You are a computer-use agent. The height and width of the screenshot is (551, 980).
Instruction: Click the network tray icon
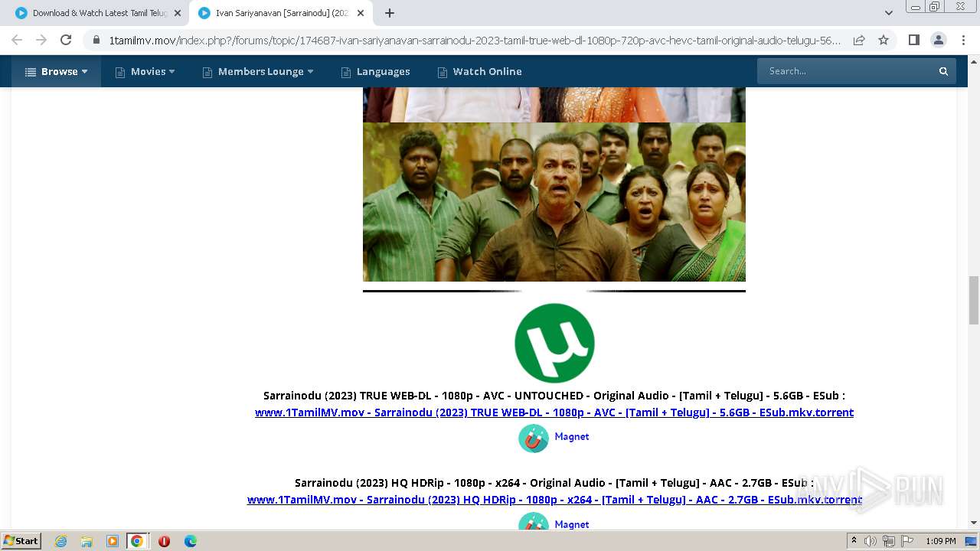point(889,541)
